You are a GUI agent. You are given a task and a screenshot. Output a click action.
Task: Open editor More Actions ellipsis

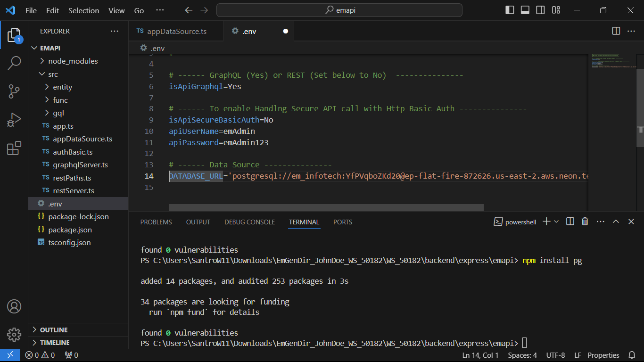click(631, 31)
